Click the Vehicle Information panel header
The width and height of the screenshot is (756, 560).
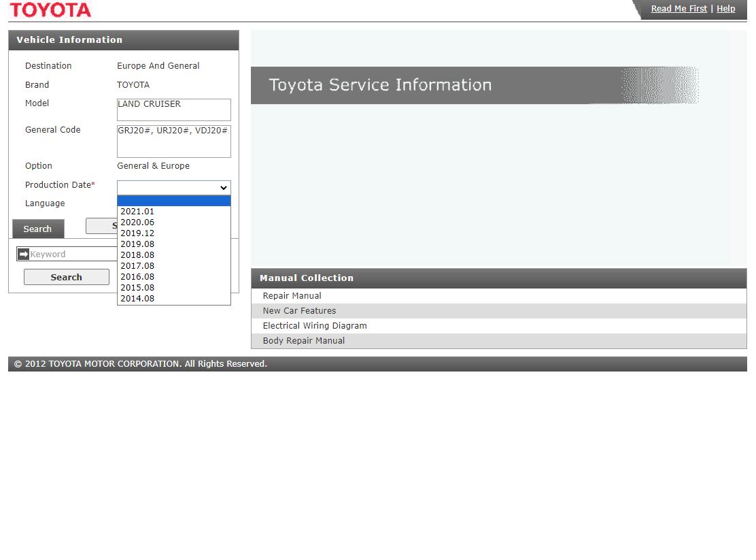[x=124, y=40]
